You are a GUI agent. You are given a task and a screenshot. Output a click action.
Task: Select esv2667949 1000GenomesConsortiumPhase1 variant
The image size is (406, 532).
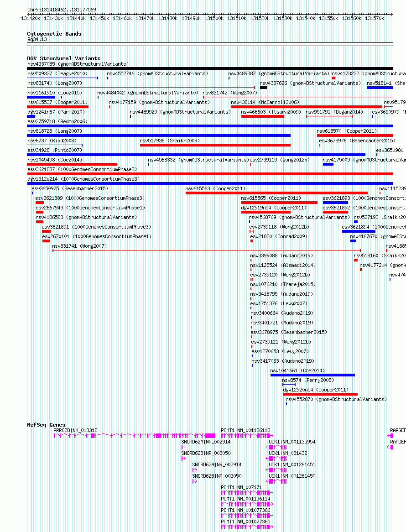pyautogui.click(x=91, y=208)
